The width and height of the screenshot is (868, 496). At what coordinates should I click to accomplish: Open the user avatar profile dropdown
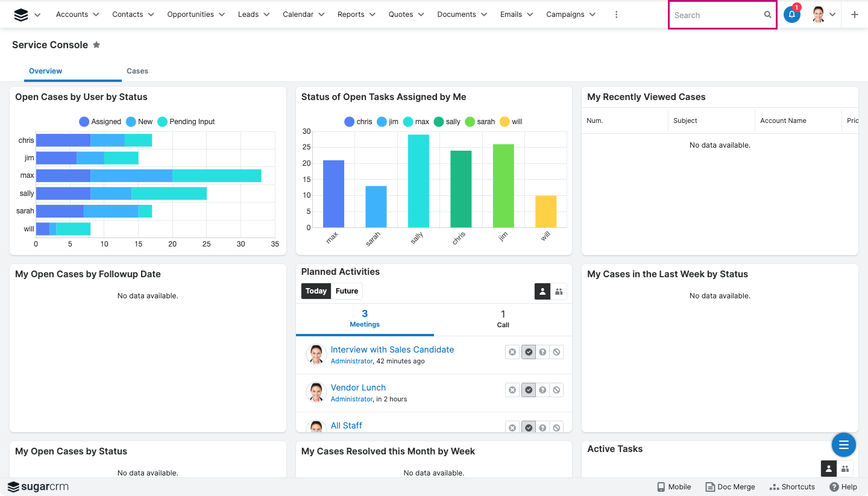click(x=824, y=15)
